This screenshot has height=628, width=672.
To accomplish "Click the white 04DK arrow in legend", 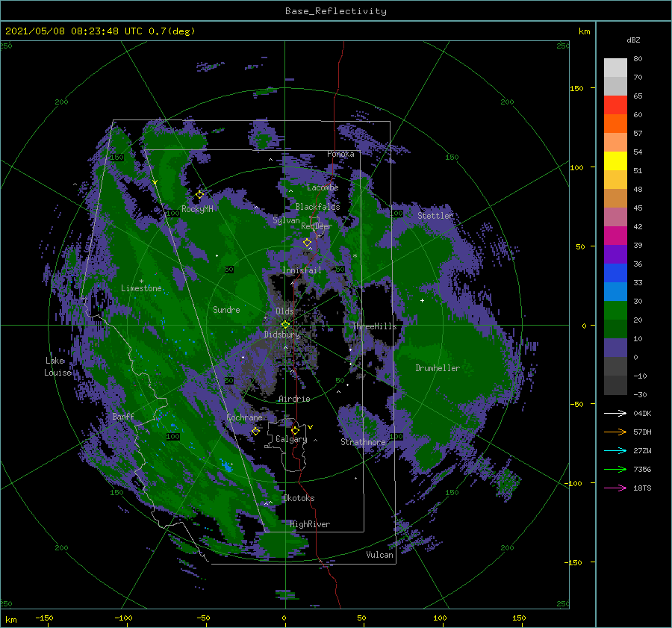I will tap(615, 413).
